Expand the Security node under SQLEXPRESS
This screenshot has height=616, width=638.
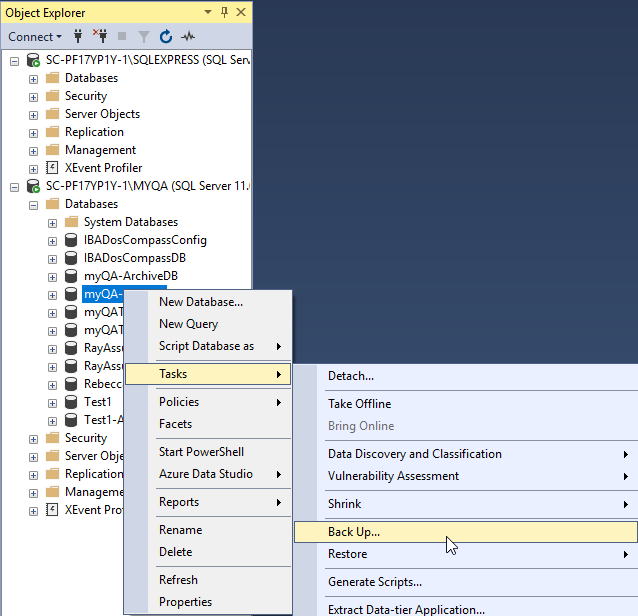coord(33,96)
